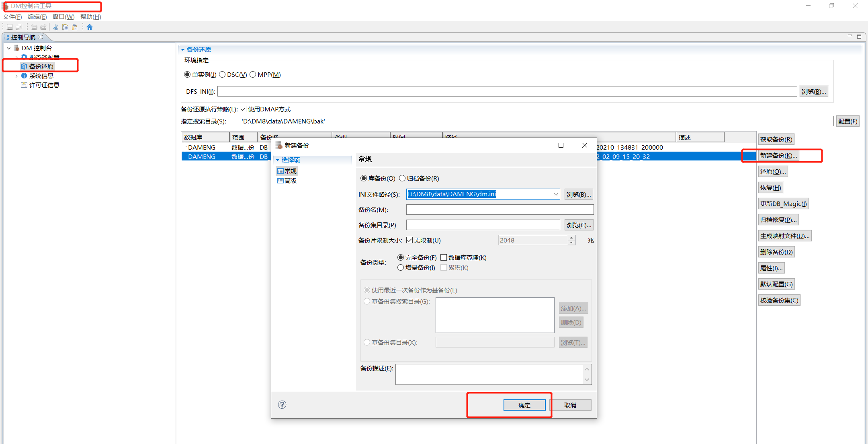Click the help question mark icon in dialog

click(282, 405)
